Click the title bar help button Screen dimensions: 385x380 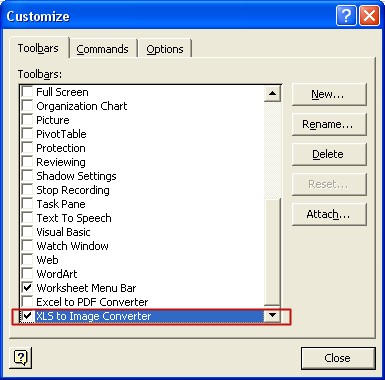coord(346,16)
